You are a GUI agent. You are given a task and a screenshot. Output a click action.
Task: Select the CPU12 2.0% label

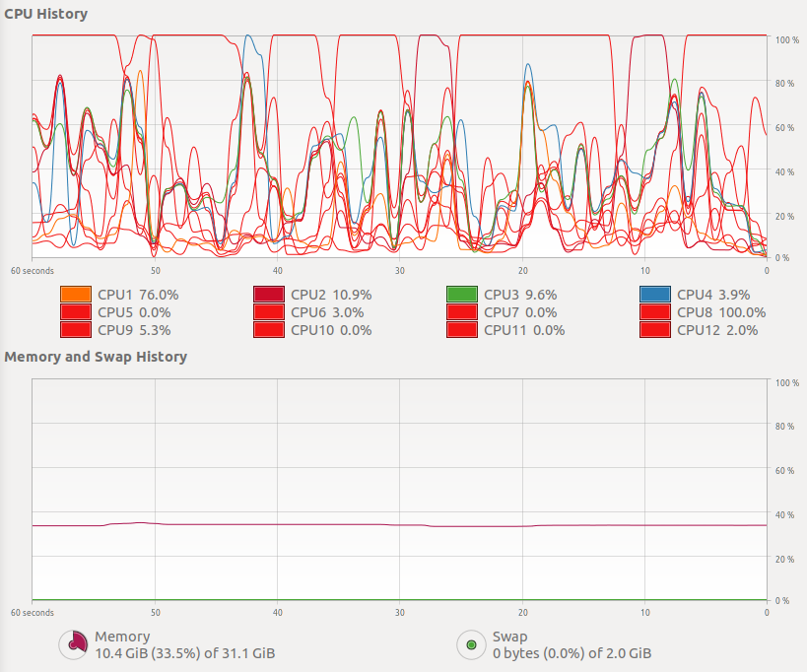(717, 330)
